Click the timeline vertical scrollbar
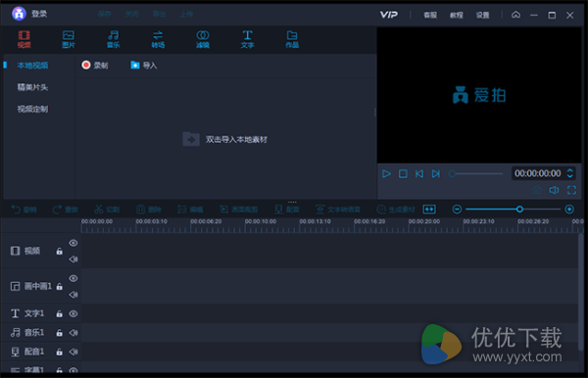Viewport: 588px width, 378px height. (580, 292)
